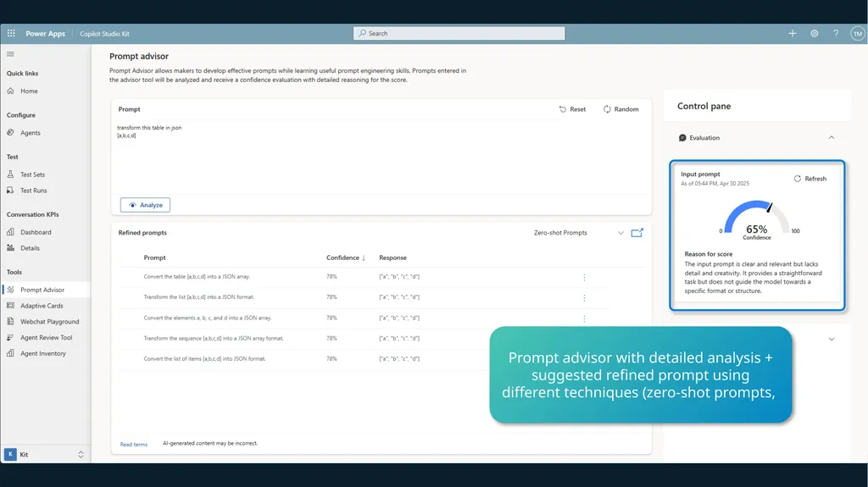Image resolution: width=868 pixels, height=487 pixels.
Task: Click the 65% confidence gauge
Action: coord(757,219)
